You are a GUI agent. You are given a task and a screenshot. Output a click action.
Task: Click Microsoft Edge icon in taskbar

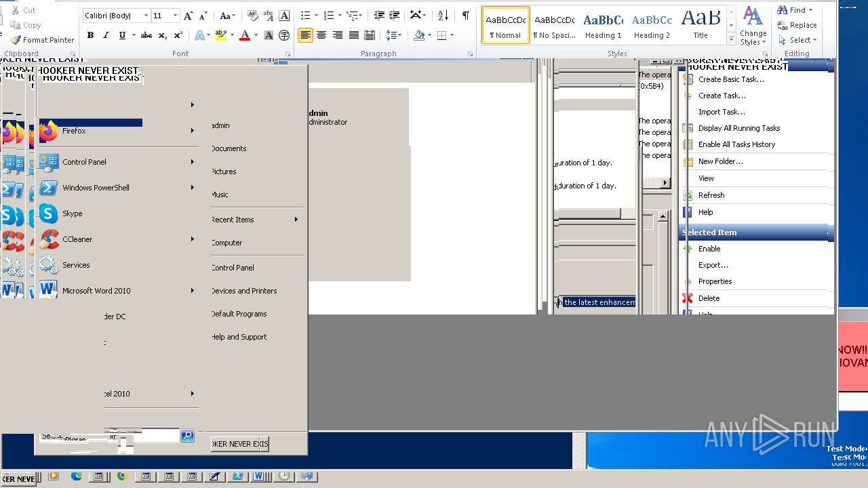(x=77, y=476)
